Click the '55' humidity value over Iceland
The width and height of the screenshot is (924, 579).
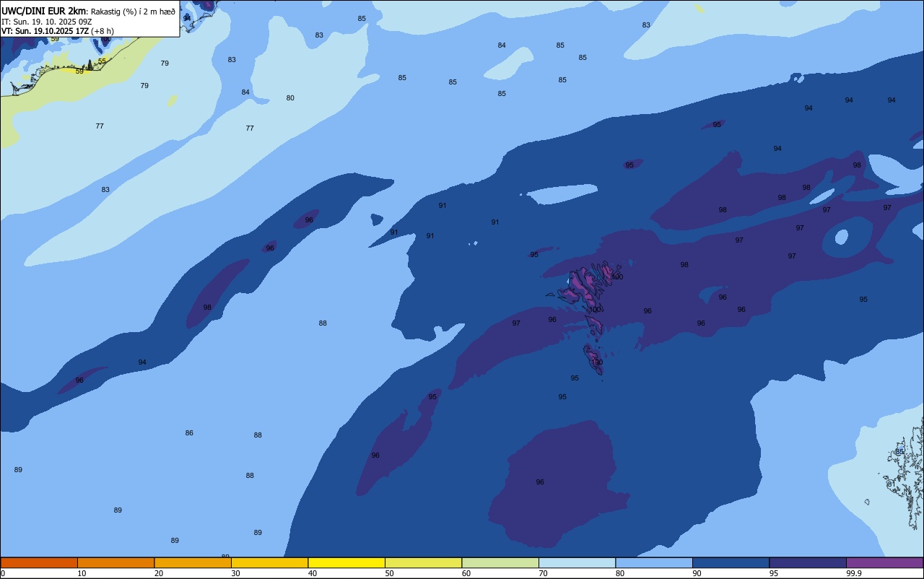[102, 61]
